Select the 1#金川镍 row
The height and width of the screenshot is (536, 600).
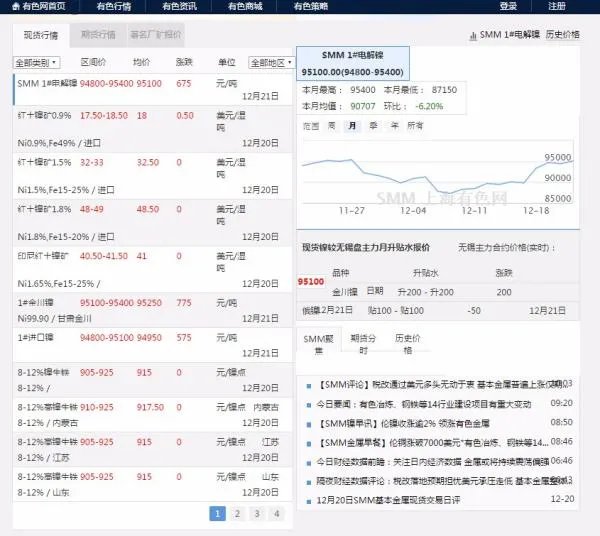point(153,310)
